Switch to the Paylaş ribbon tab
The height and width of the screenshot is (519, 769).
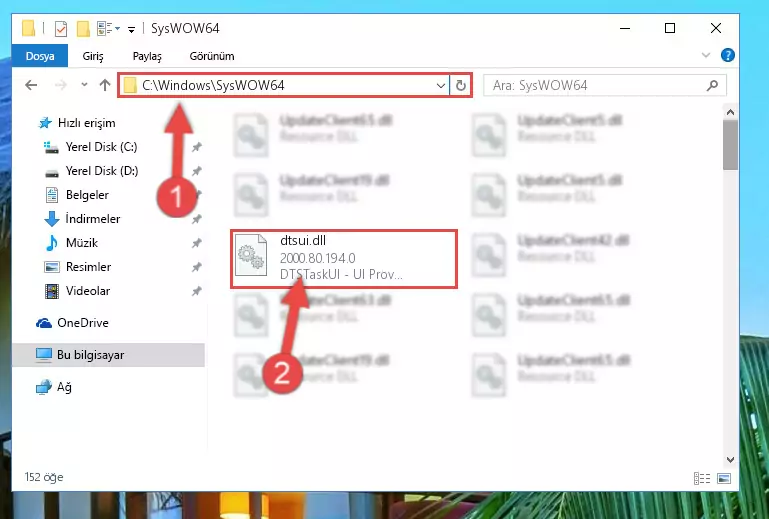(x=147, y=56)
